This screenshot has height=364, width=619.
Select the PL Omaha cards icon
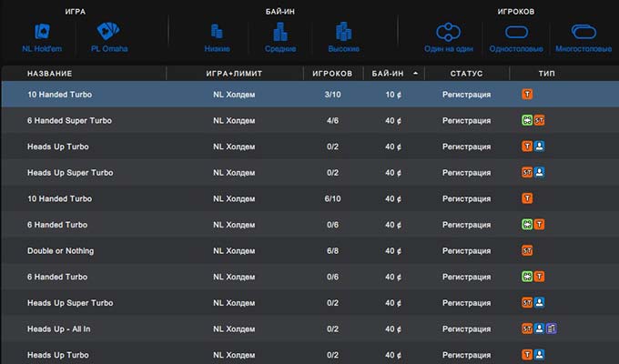[x=109, y=31]
